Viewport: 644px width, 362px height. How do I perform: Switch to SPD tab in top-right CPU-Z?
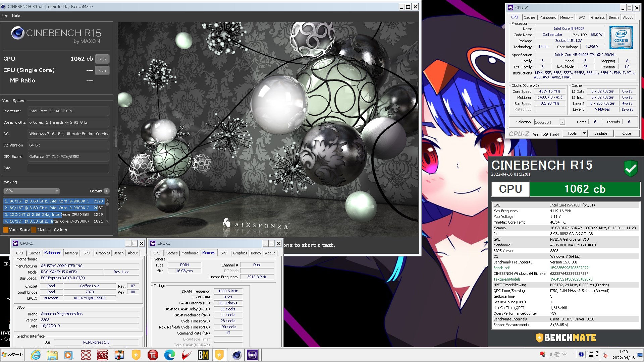click(x=582, y=17)
